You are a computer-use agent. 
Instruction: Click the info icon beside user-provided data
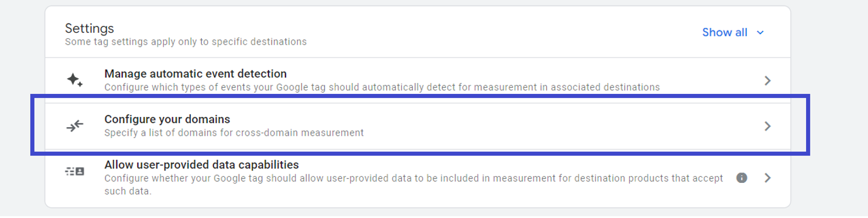coord(741,178)
